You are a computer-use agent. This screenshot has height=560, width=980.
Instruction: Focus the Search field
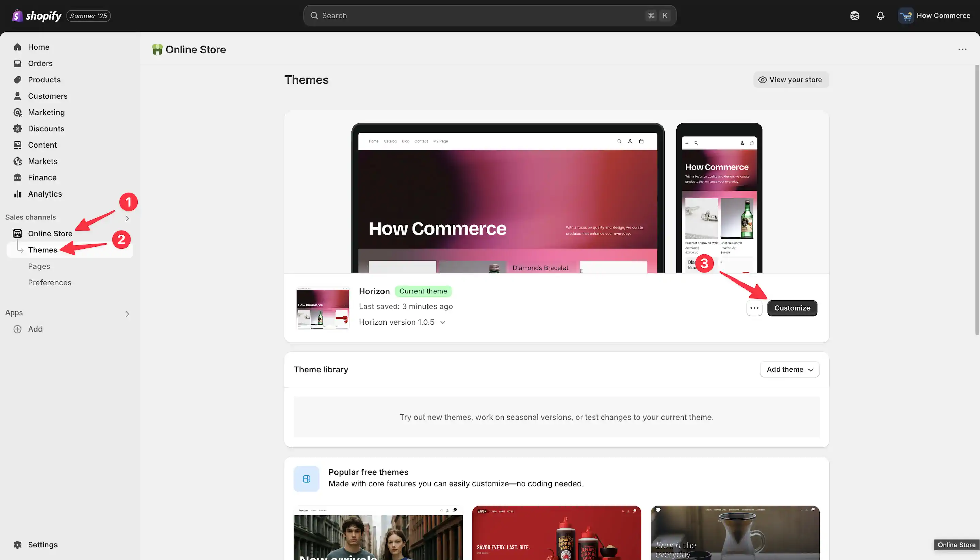tap(490, 16)
